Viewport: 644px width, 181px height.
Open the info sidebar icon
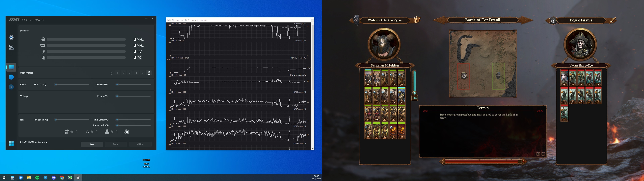(x=11, y=77)
